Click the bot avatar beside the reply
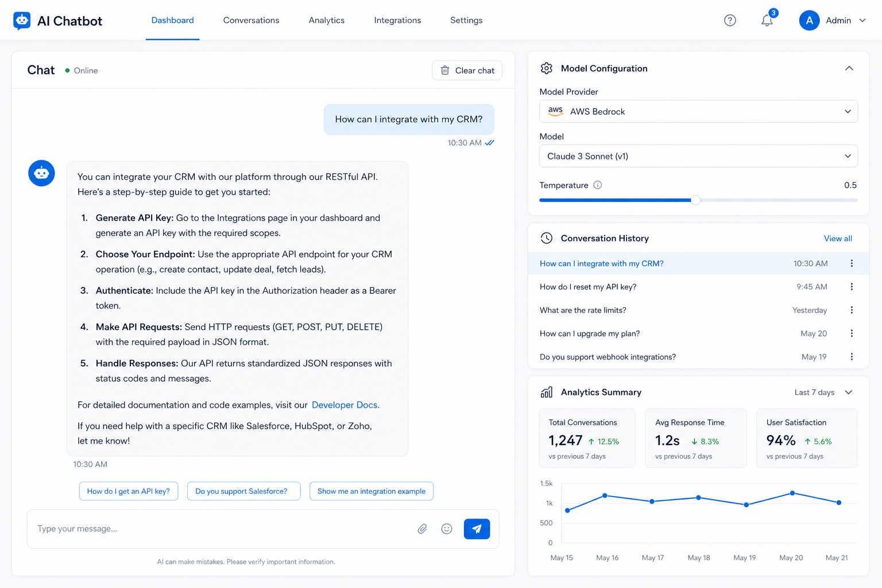Viewport: 882px width, 588px height. (x=41, y=173)
